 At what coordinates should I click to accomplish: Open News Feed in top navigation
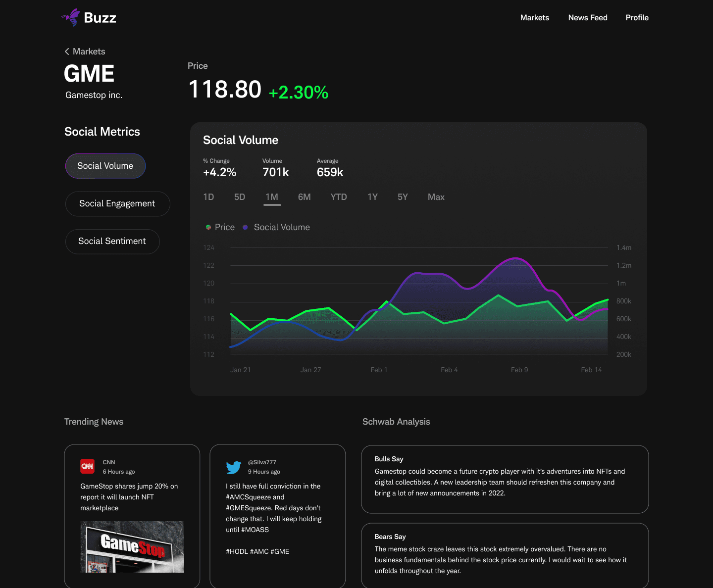point(588,18)
